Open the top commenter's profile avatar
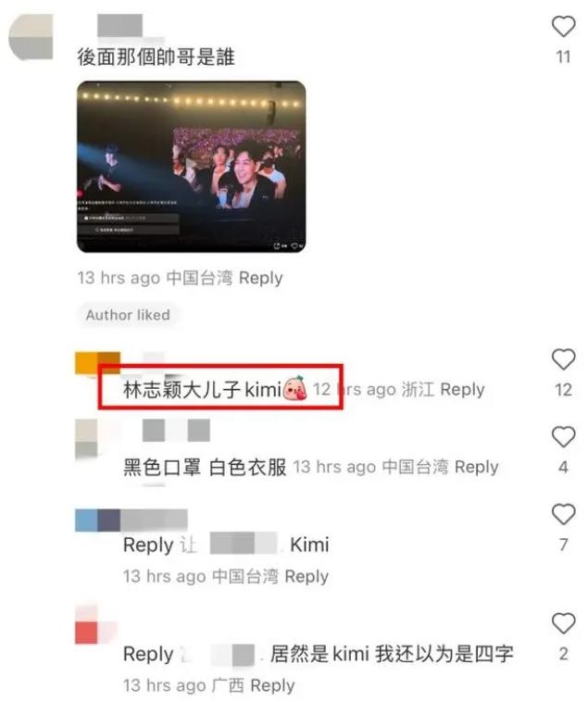 (x=31, y=37)
